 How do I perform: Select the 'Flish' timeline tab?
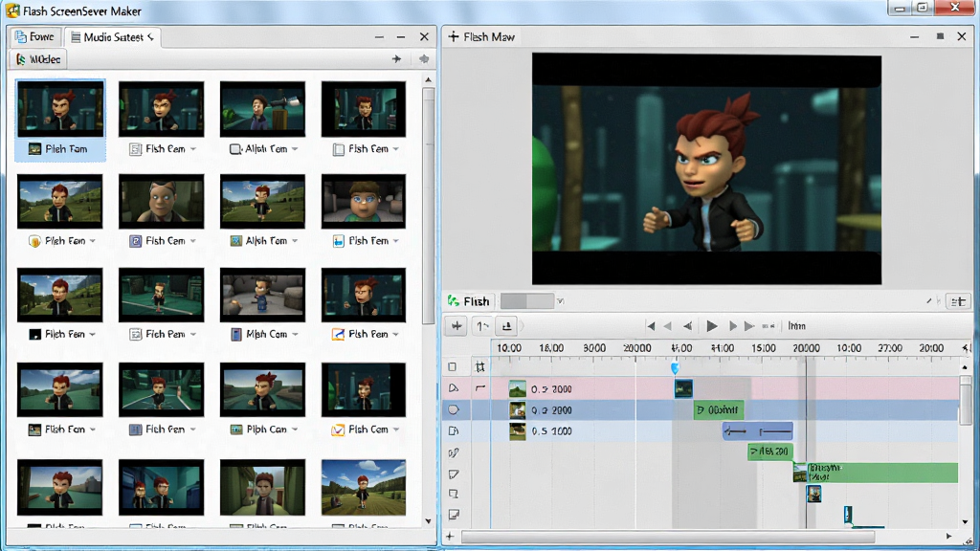click(x=469, y=301)
